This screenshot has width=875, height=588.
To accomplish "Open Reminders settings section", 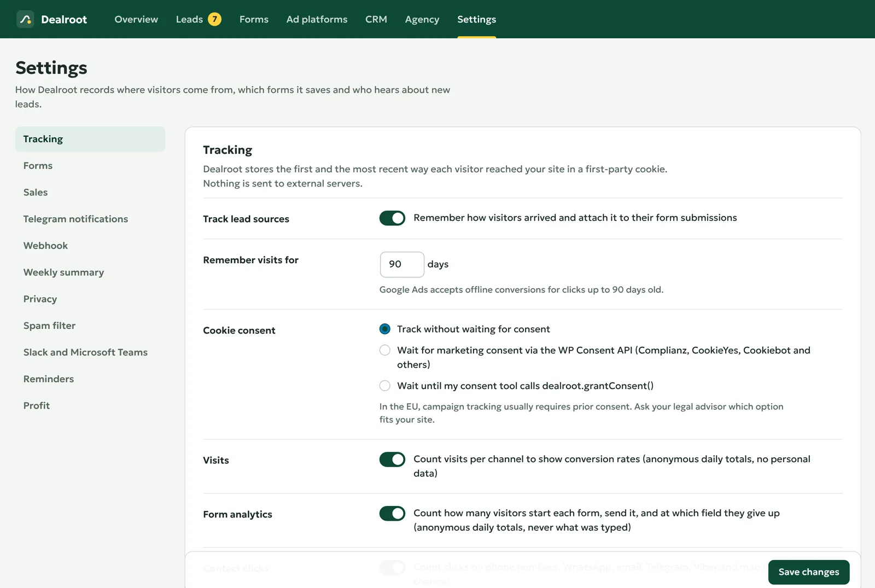I will pos(90,379).
